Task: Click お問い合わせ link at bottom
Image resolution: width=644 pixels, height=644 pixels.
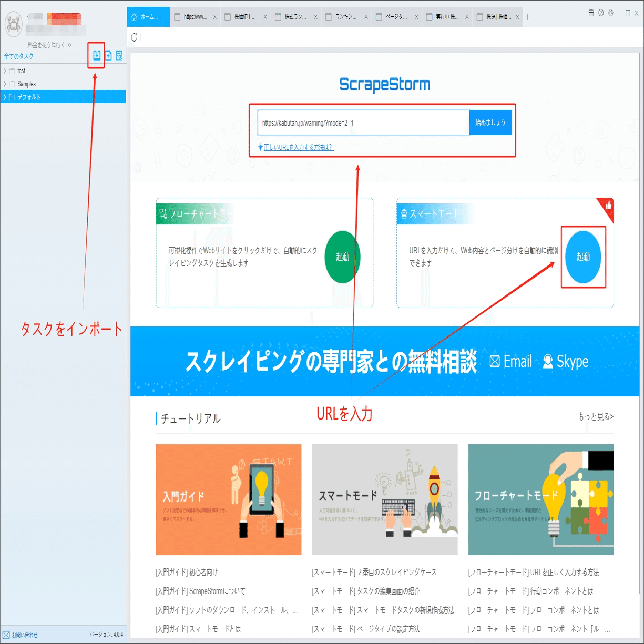Action: (25, 635)
